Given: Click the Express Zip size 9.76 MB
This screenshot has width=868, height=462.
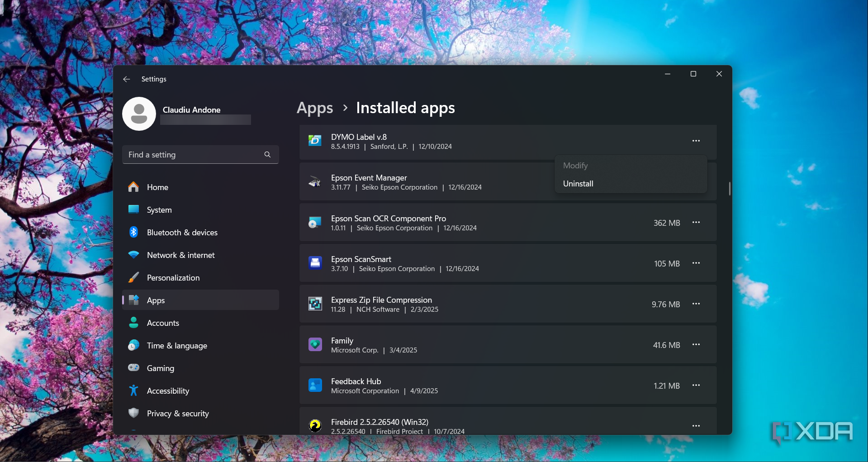Looking at the screenshot, I should [666, 305].
